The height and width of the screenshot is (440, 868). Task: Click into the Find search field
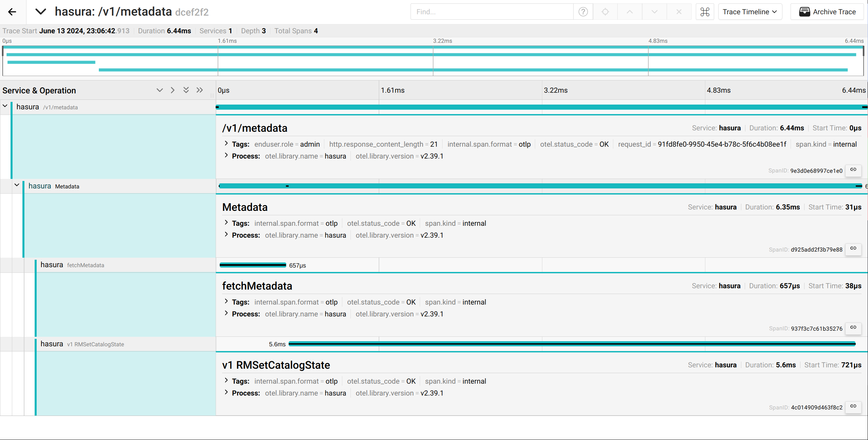click(x=492, y=12)
